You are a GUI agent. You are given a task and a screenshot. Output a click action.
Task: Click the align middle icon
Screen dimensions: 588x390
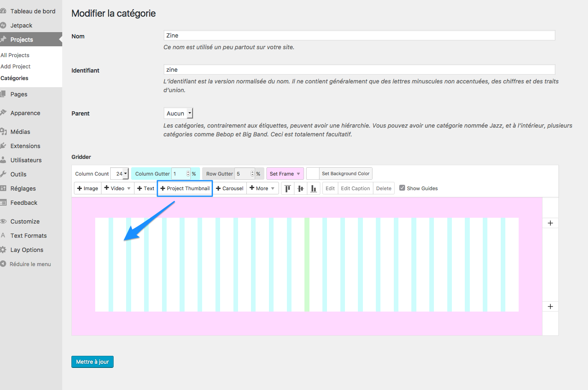(300, 189)
